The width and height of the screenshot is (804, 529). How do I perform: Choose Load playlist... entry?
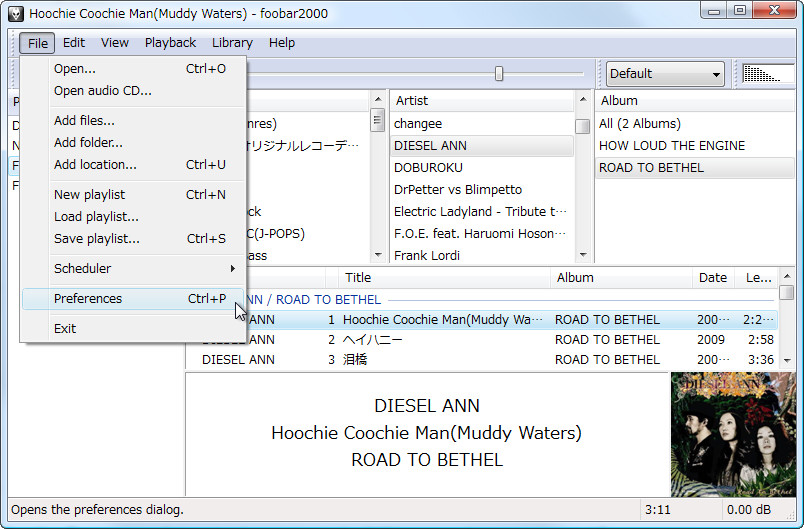click(x=133, y=217)
